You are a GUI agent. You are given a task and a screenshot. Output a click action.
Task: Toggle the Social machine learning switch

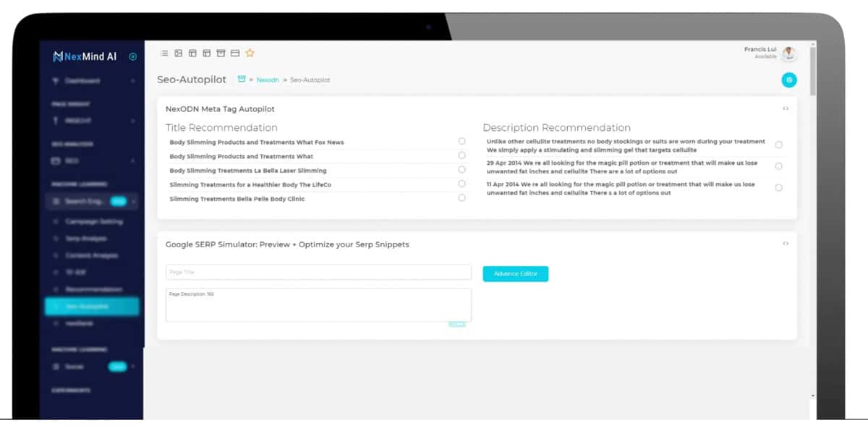tap(116, 367)
